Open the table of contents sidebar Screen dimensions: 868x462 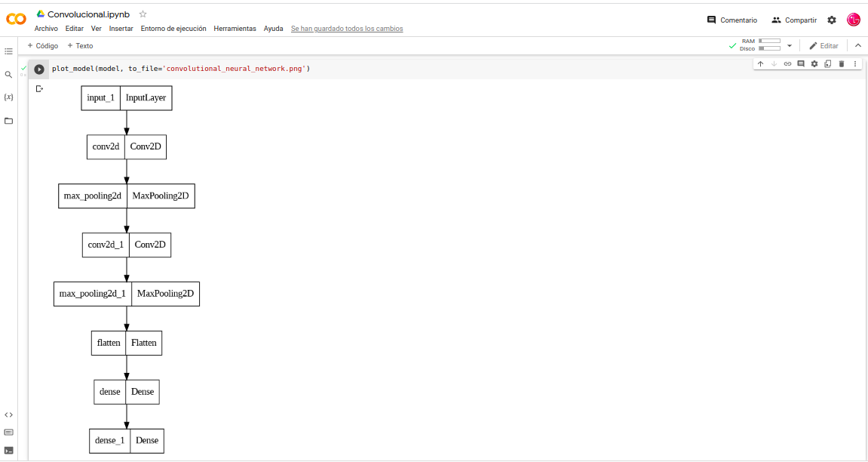point(8,51)
